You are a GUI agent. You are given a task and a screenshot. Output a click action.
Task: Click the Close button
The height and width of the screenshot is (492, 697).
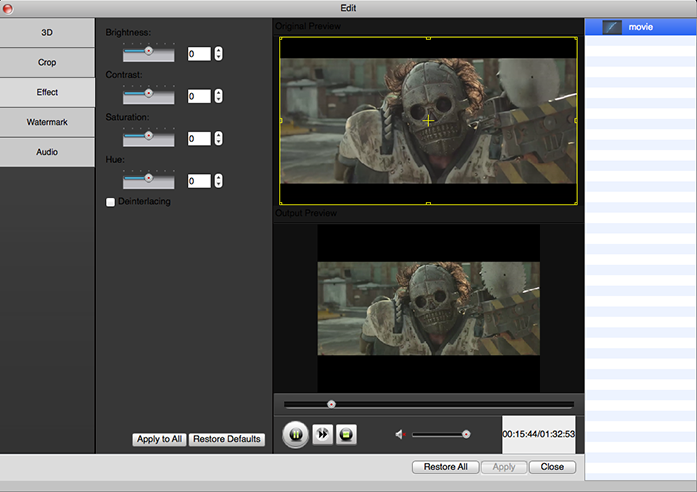[552, 467]
